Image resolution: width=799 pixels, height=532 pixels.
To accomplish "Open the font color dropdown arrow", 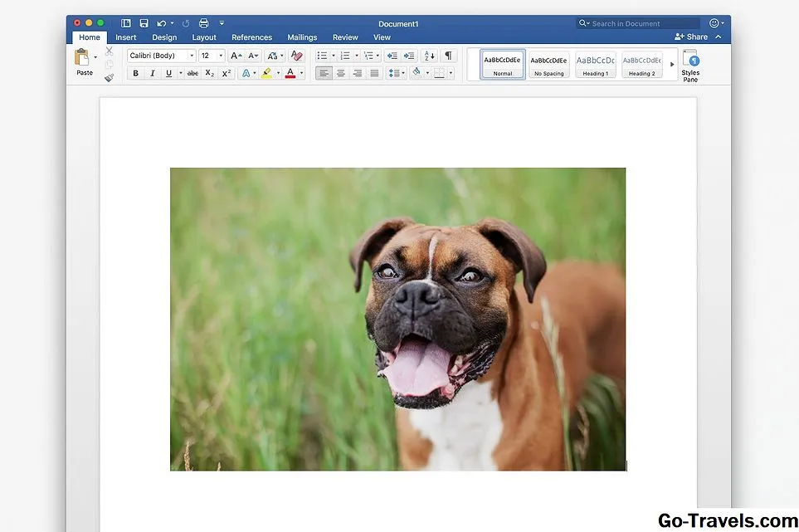I will click(x=302, y=73).
